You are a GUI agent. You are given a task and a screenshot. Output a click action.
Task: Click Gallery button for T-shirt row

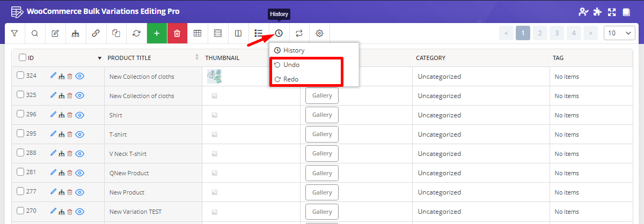click(x=322, y=134)
